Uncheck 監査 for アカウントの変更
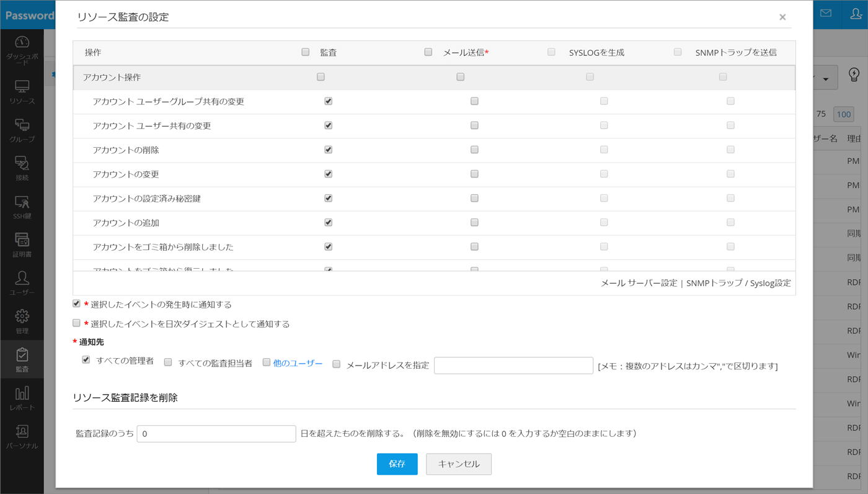 pos(328,174)
